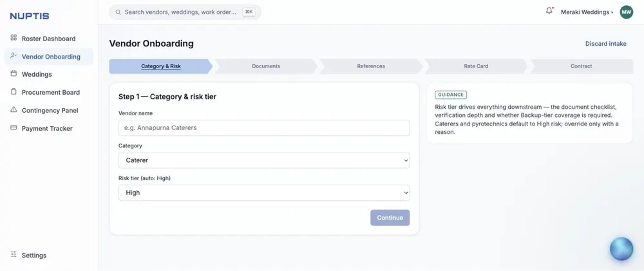Open the Category dropdown showing Caterer

coord(264,160)
